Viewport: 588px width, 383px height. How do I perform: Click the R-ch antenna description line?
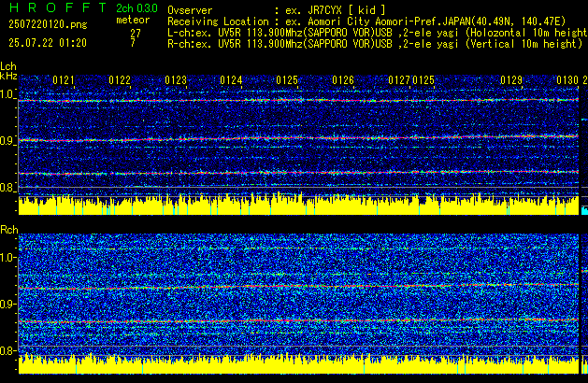[x=375, y=44]
